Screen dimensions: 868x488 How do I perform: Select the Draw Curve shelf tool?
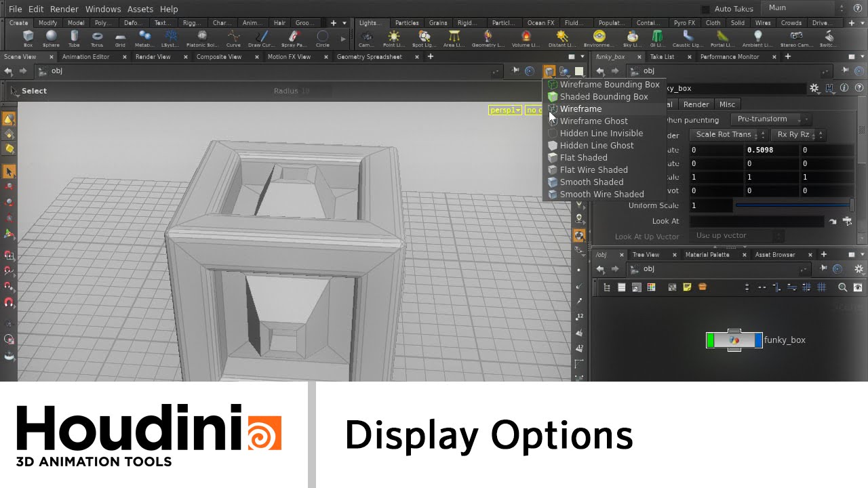click(261, 39)
